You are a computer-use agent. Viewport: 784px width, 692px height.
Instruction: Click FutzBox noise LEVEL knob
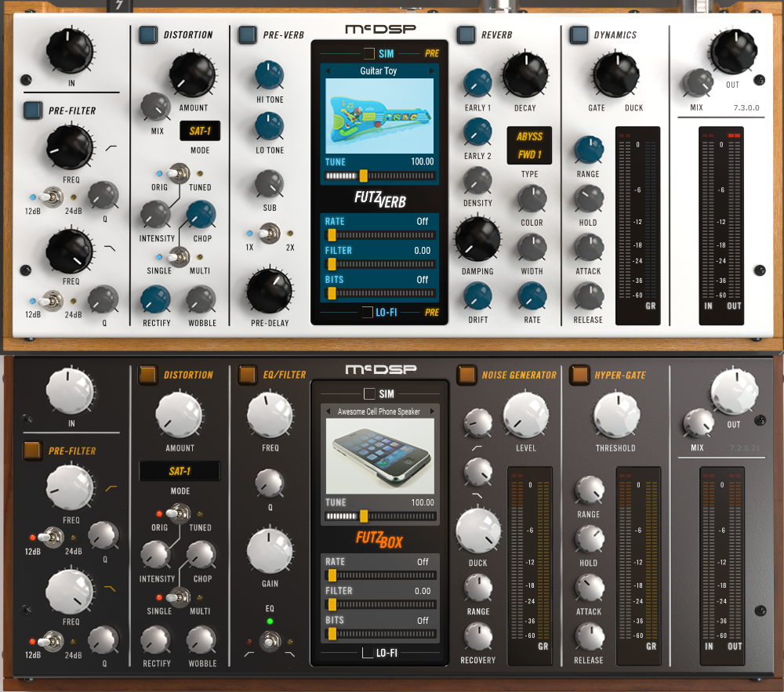pyautogui.click(x=526, y=415)
